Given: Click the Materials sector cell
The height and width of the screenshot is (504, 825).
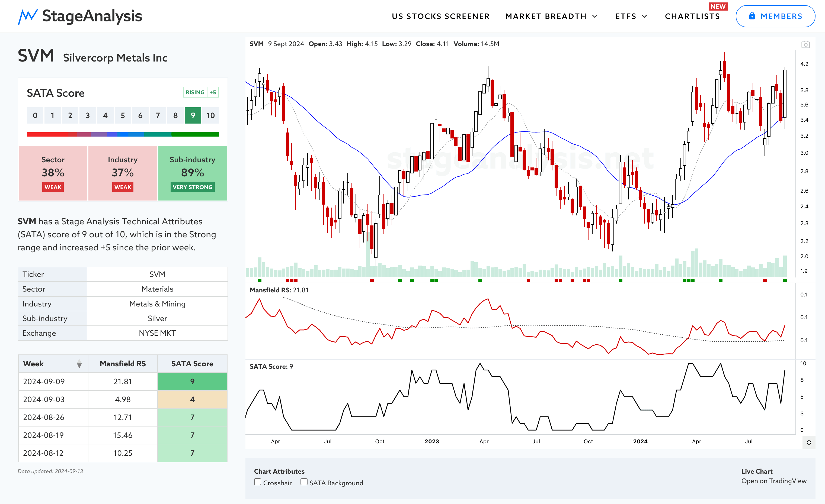Looking at the screenshot, I should (x=157, y=289).
